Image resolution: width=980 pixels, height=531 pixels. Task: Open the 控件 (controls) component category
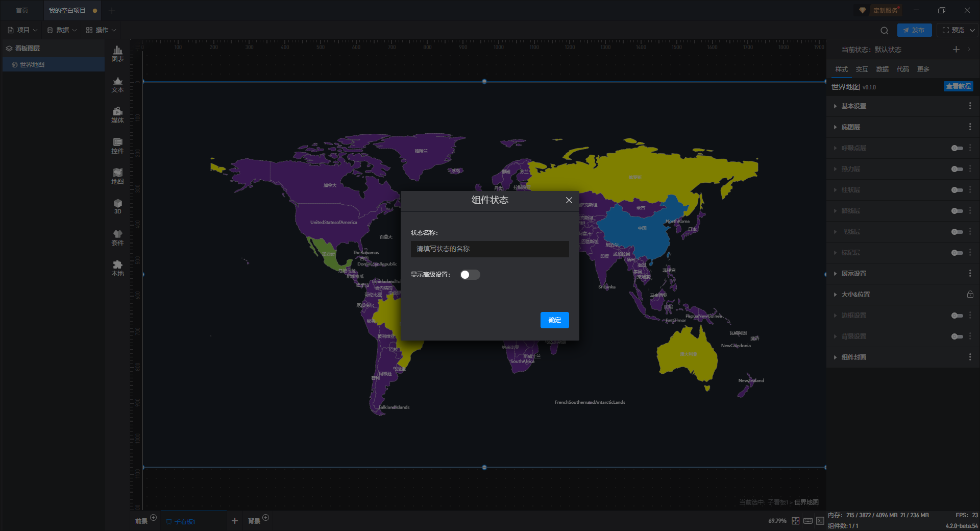coord(117,146)
